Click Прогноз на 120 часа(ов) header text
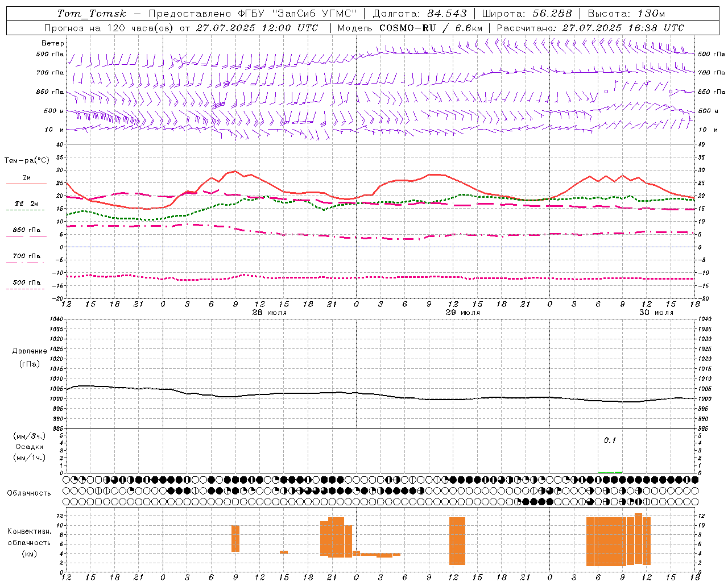This screenshot has height=582, width=728. pyautogui.click(x=109, y=28)
